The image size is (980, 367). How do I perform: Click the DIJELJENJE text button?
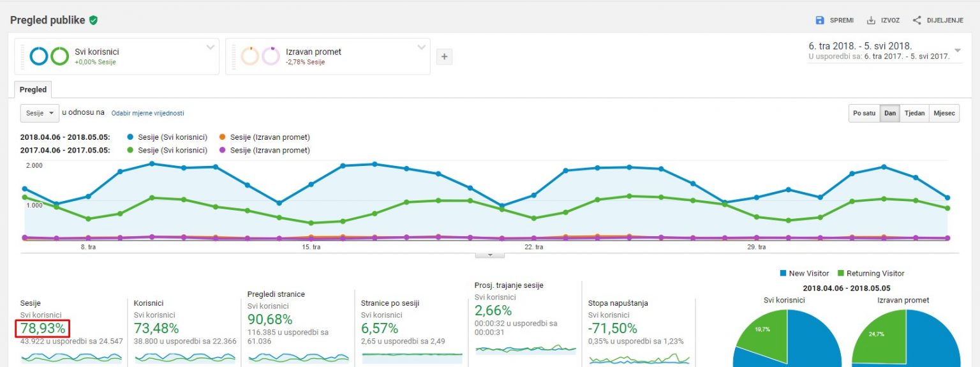pyautogui.click(x=945, y=20)
